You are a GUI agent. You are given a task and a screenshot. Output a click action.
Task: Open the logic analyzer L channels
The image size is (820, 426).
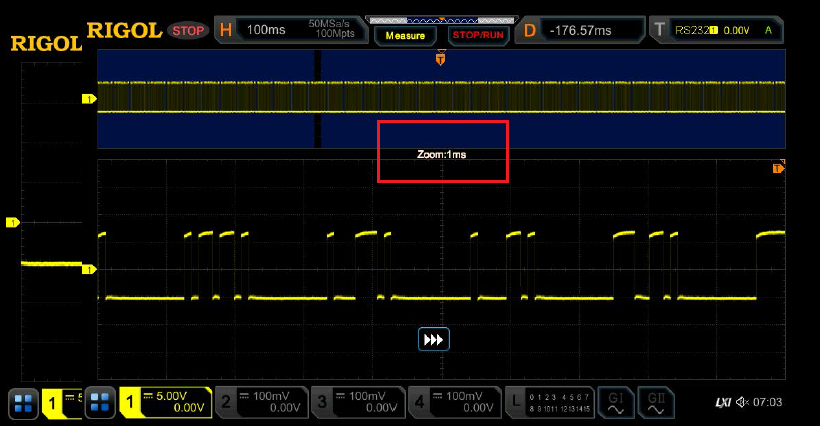point(548,403)
